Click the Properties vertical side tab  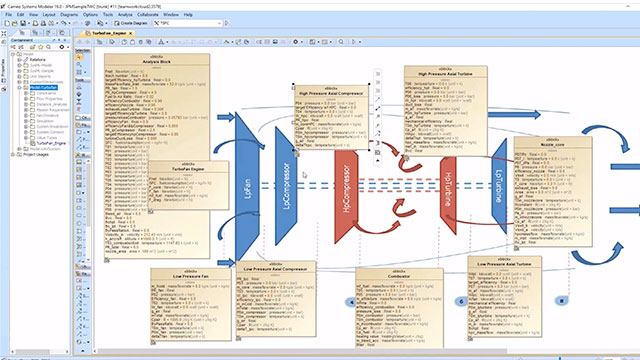(3, 67)
